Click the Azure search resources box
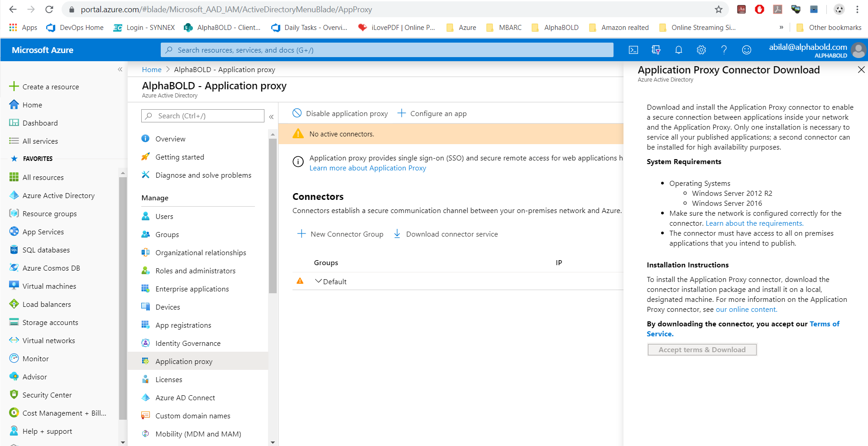 tap(387, 50)
